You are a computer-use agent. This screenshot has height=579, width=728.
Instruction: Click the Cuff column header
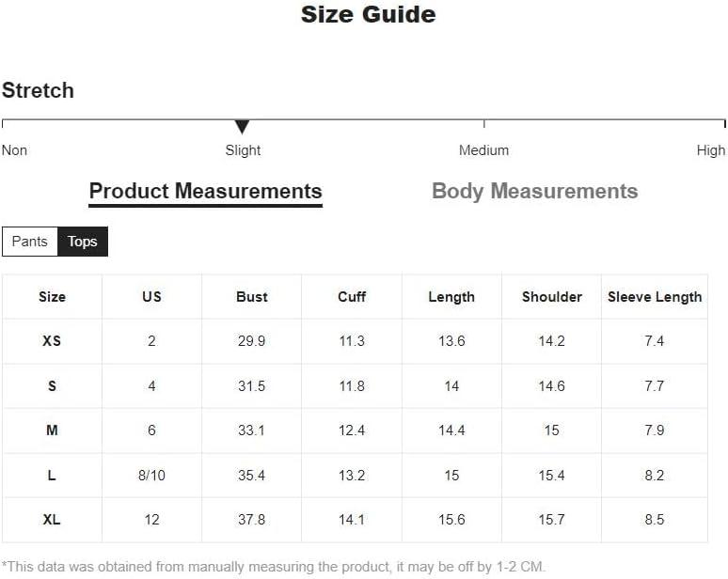(352, 297)
